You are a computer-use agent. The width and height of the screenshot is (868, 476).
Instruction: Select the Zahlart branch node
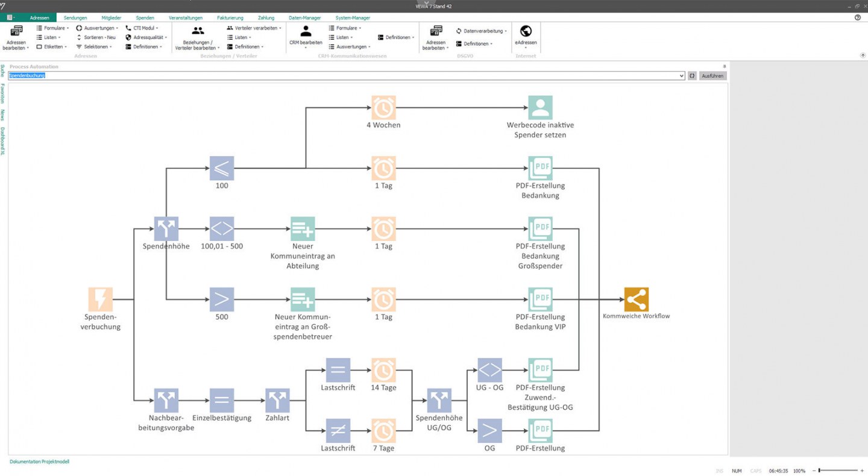[x=277, y=400]
